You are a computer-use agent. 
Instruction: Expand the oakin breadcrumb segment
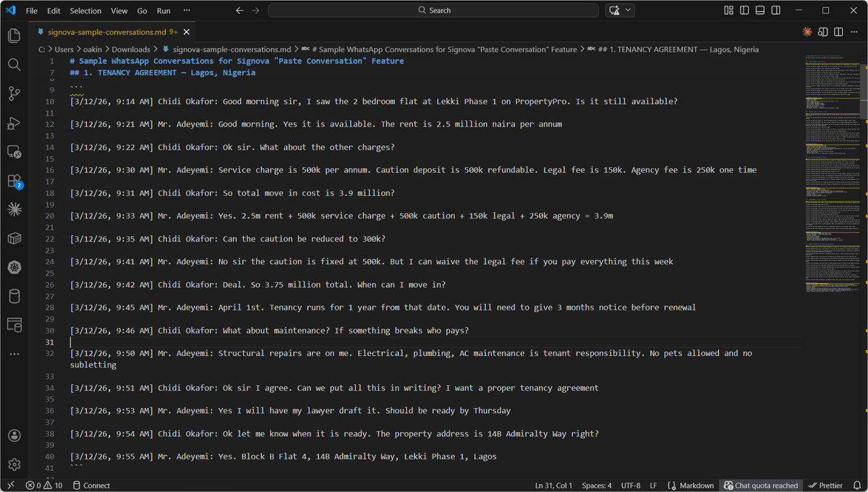(91, 49)
